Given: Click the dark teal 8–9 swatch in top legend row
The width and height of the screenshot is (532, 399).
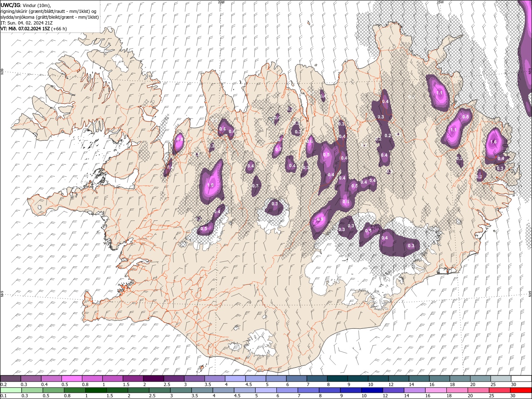Looking at the screenshot, I should coord(337,379).
